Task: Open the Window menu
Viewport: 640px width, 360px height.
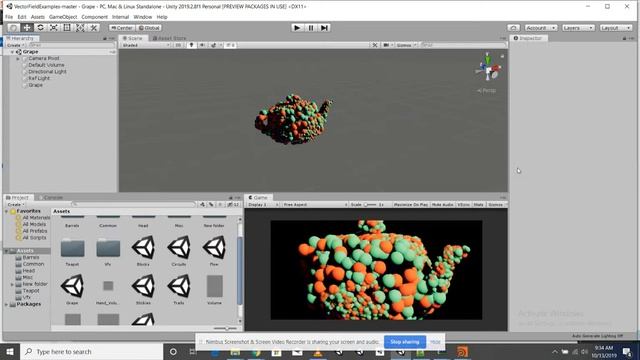Action: (142, 17)
